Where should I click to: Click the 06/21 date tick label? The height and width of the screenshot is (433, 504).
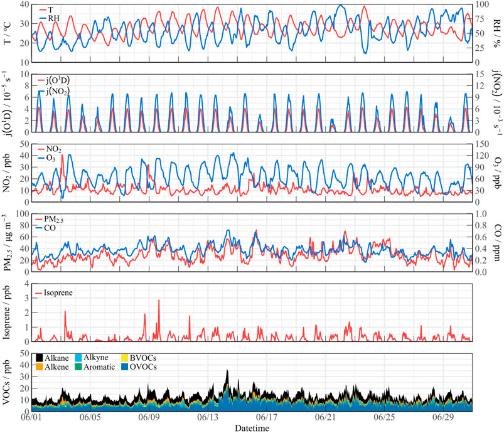point(325,417)
